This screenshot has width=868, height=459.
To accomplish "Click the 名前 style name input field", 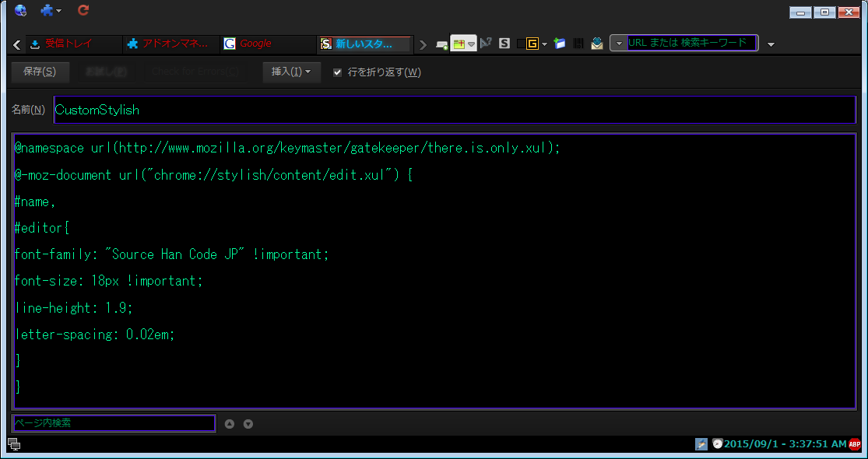I will 454,110.
